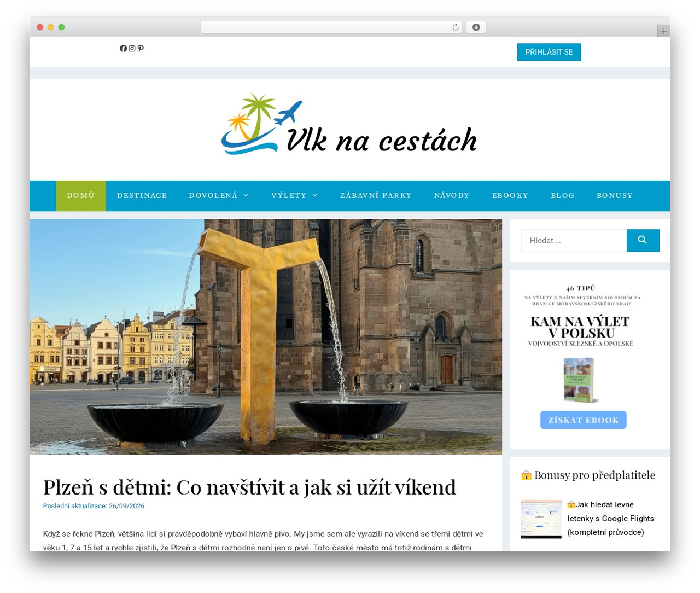The width and height of the screenshot is (700, 593).
Task: Expand the Výlety submenu chevron
Action: coord(314,195)
